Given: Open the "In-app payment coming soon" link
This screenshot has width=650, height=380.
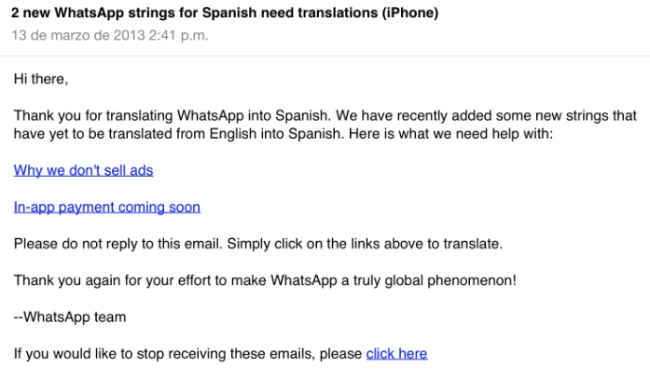Looking at the screenshot, I should (x=107, y=207).
